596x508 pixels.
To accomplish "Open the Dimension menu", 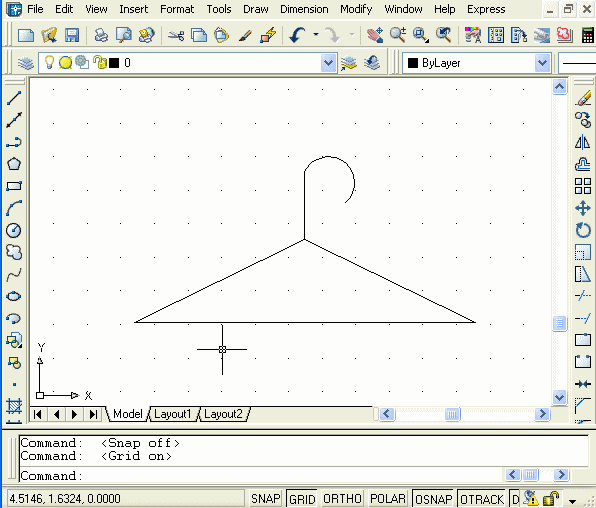I will point(304,9).
